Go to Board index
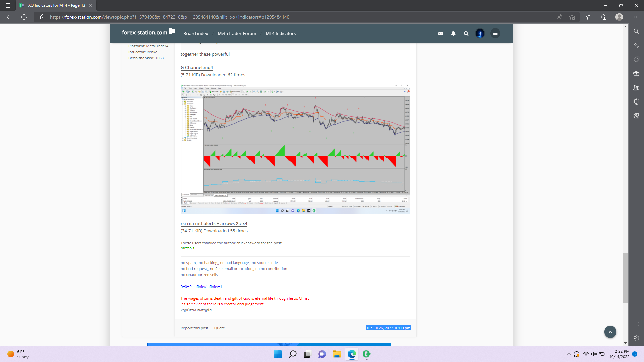The image size is (644, 362). [196, 33]
